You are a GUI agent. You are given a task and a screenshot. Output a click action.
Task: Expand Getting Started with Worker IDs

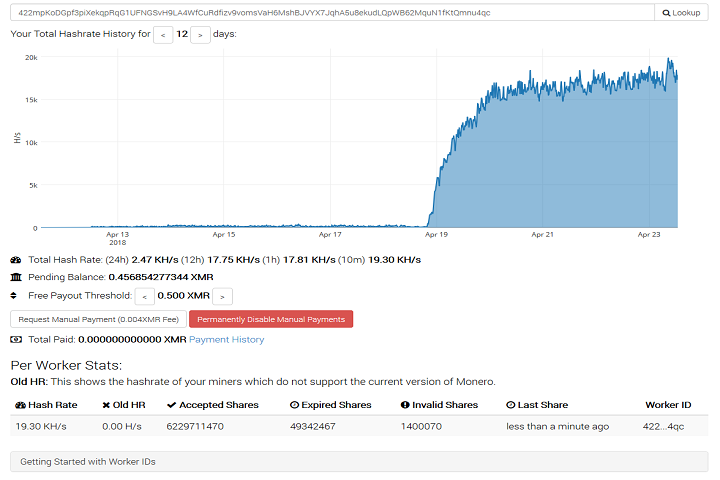(359, 462)
